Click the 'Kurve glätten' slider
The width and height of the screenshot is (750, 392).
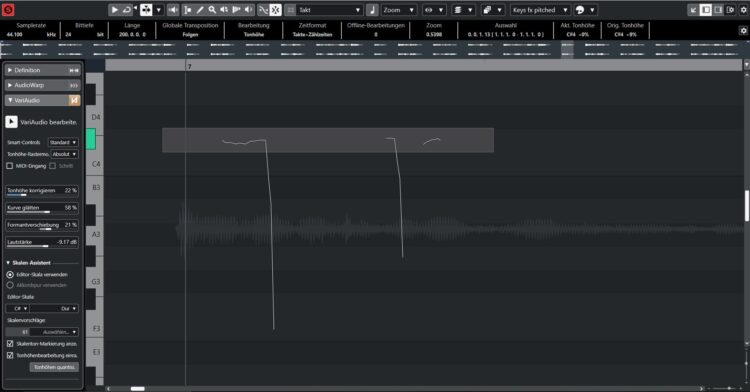(42, 208)
